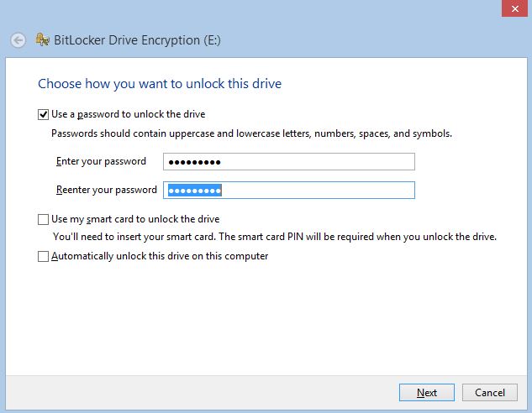Focus the Enter your password field

tap(289, 162)
